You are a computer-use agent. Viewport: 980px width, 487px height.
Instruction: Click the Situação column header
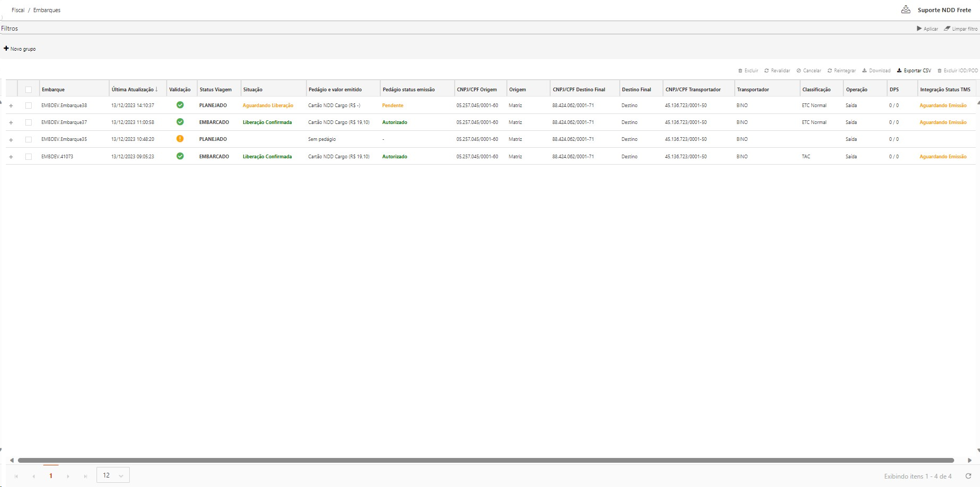pos(253,90)
